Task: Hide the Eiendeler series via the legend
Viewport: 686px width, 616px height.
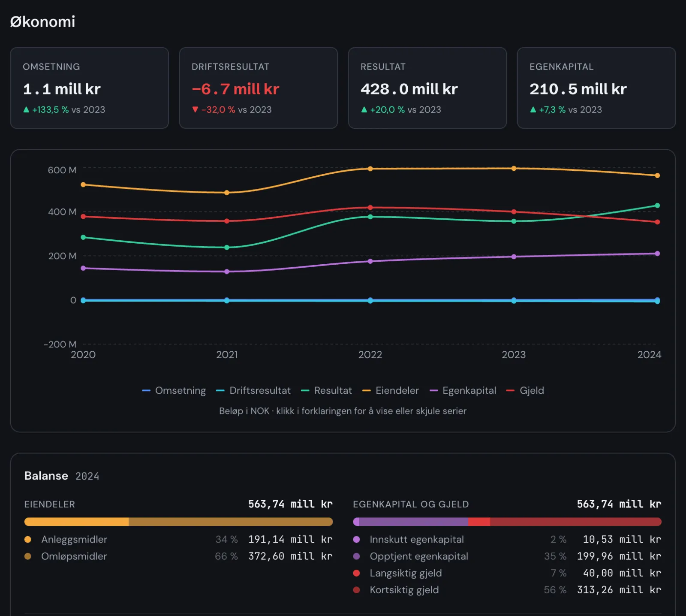Action: coord(391,390)
